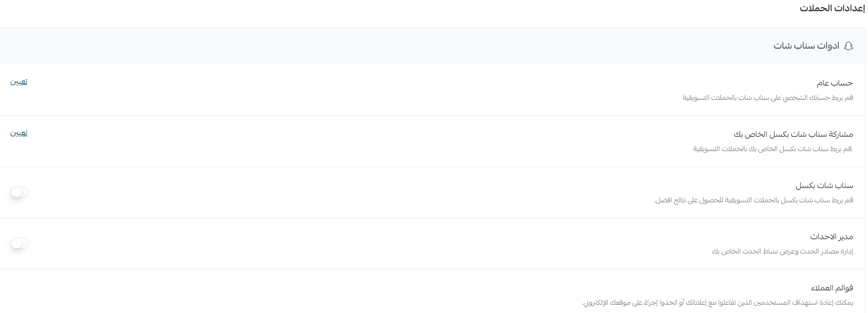The height and width of the screenshot is (313, 868).
Task: Click the description under مشاركة سناب شات بكسل
Action: coord(773,149)
